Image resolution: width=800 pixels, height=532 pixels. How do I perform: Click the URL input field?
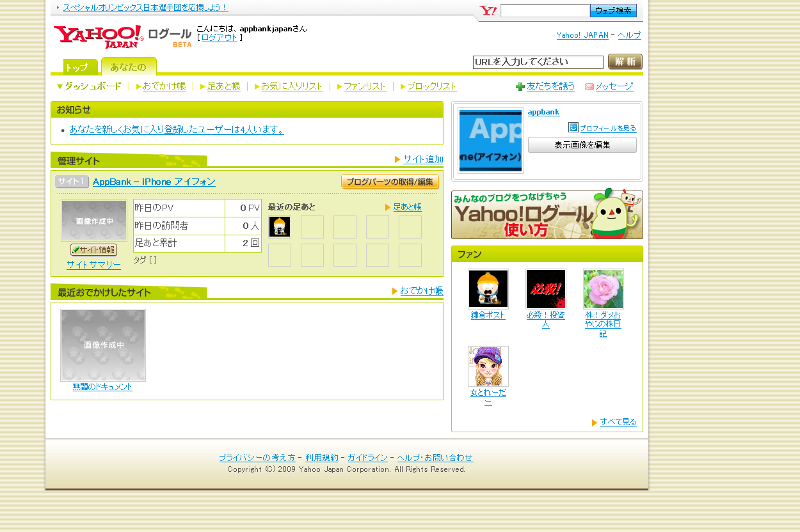tap(538, 62)
